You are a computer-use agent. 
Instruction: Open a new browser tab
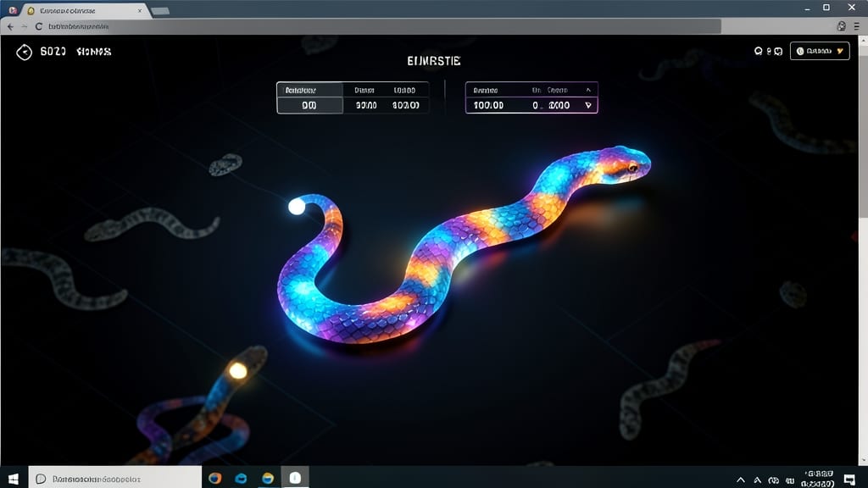[x=160, y=11]
